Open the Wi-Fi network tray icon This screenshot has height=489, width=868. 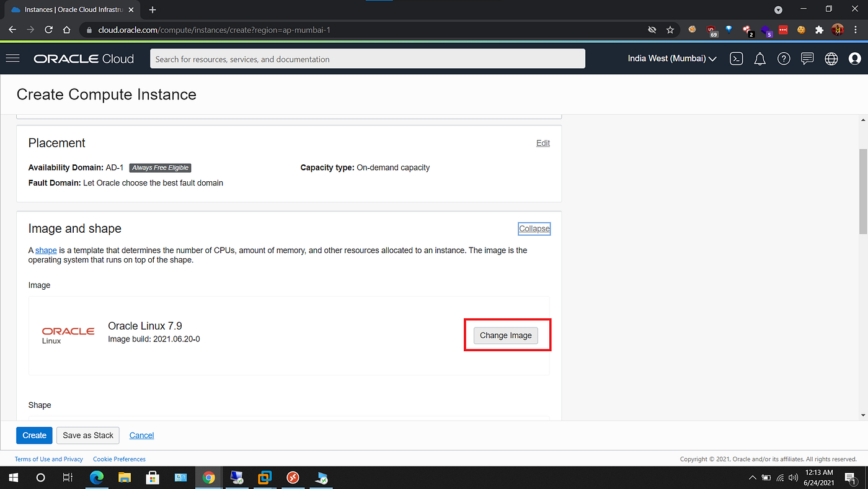pyautogui.click(x=780, y=478)
